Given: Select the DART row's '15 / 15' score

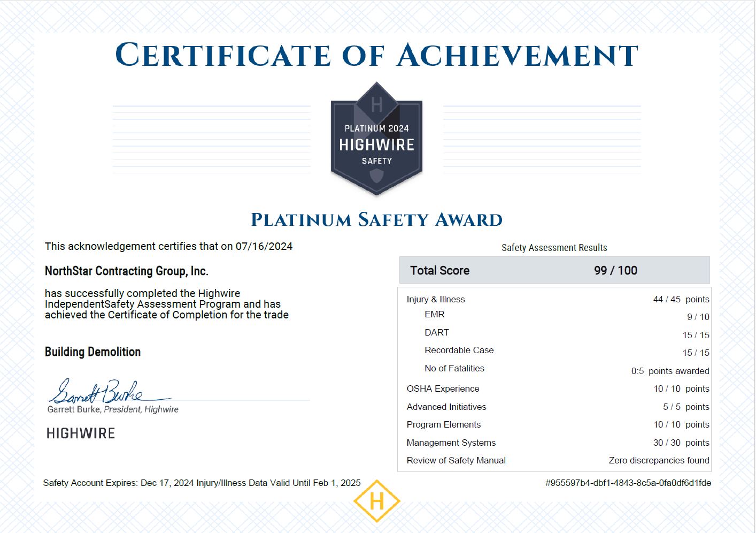Looking at the screenshot, I should (696, 335).
